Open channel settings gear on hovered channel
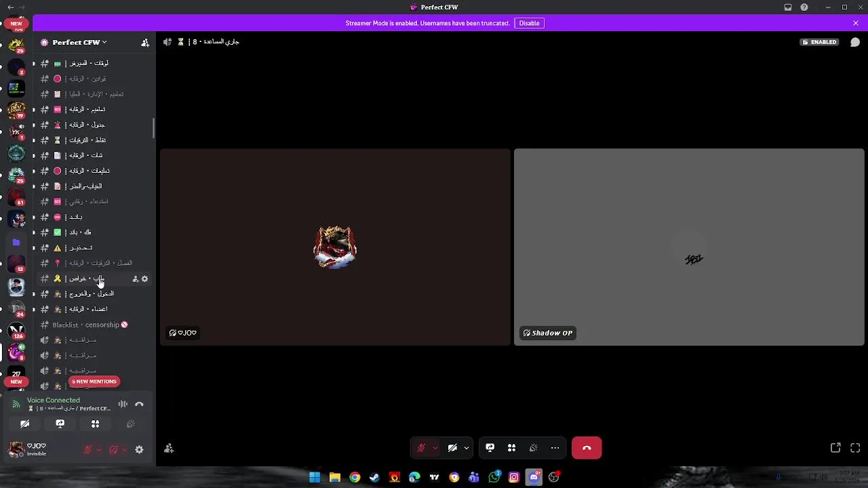 tap(144, 279)
